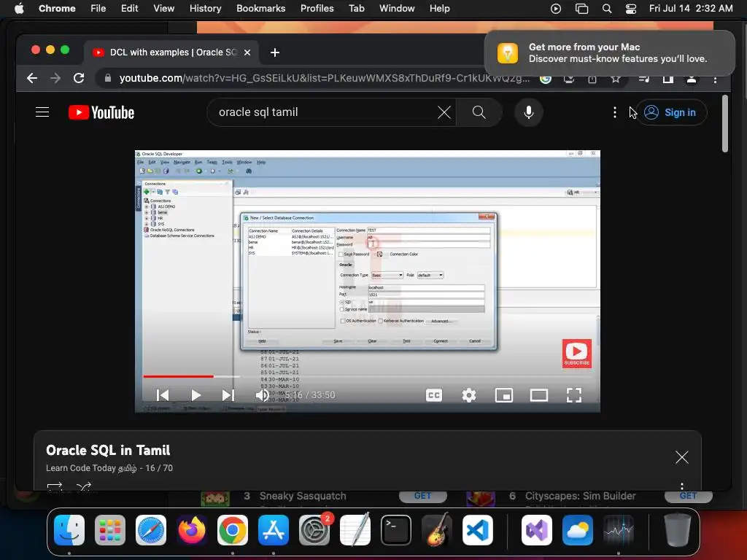Toggle playlist loop

[x=55, y=486]
